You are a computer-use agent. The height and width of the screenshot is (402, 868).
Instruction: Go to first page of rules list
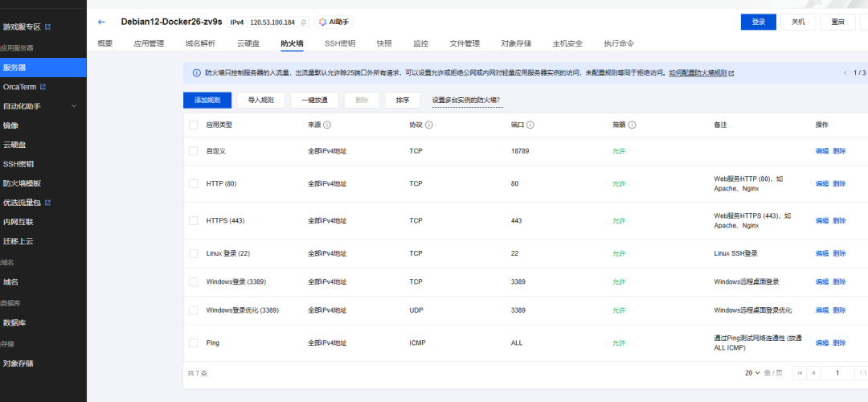[800, 373]
